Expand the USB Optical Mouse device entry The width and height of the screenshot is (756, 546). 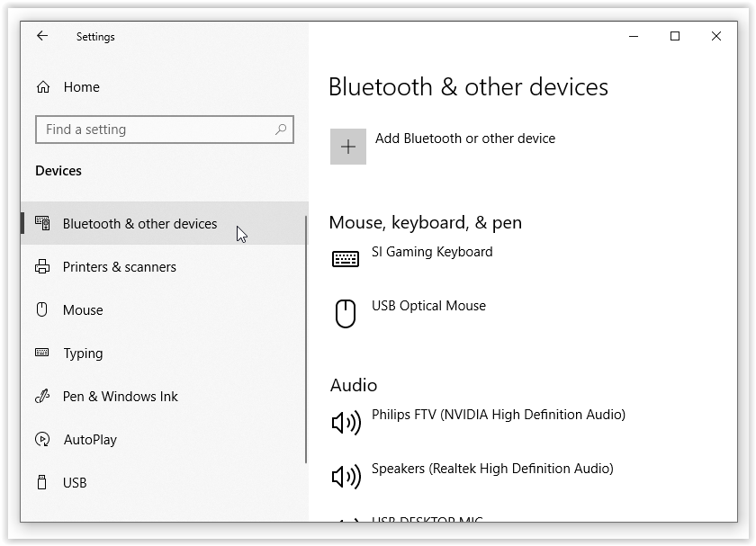tap(428, 305)
